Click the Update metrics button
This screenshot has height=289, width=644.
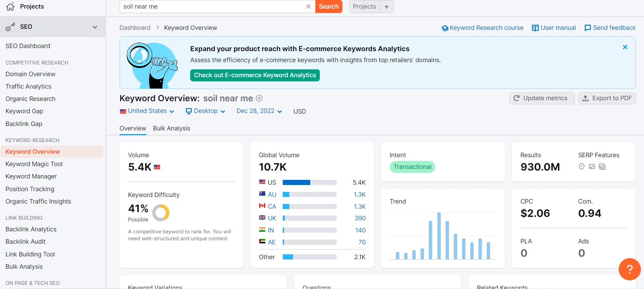(x=542, y=98)
